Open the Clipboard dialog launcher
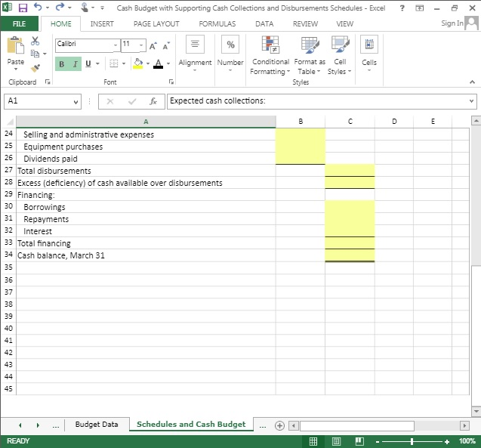 pyautogui.click(x=48, y=82)
